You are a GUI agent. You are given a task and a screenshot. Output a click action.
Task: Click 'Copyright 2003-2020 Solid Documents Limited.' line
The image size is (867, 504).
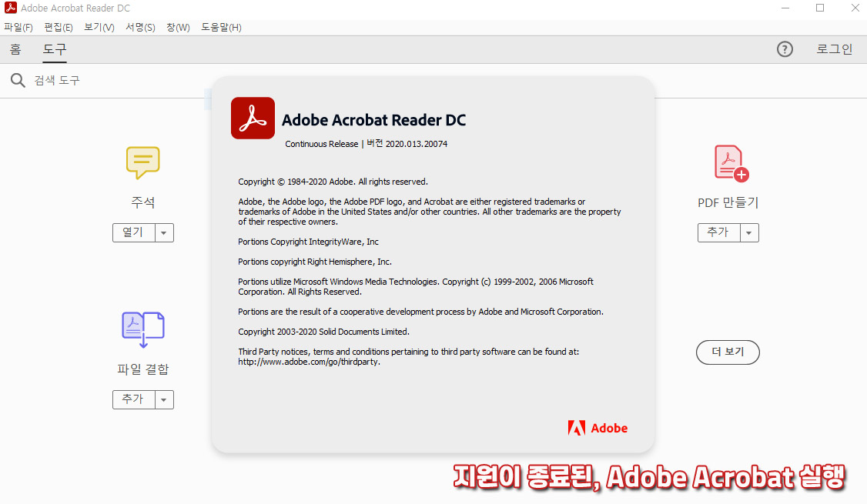tap(323, 332)
